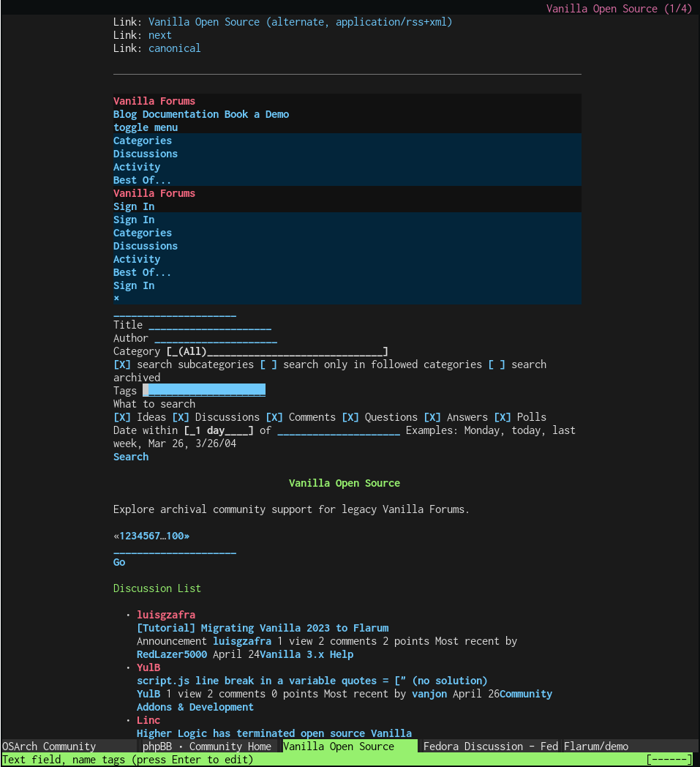The width and height of the screenshot is (700, 767).
Task: Click the × close menu link
Action: 116,299
